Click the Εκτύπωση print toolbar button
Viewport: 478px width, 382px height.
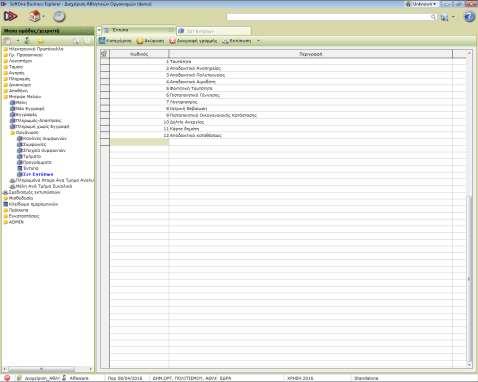tap(237, 41)
